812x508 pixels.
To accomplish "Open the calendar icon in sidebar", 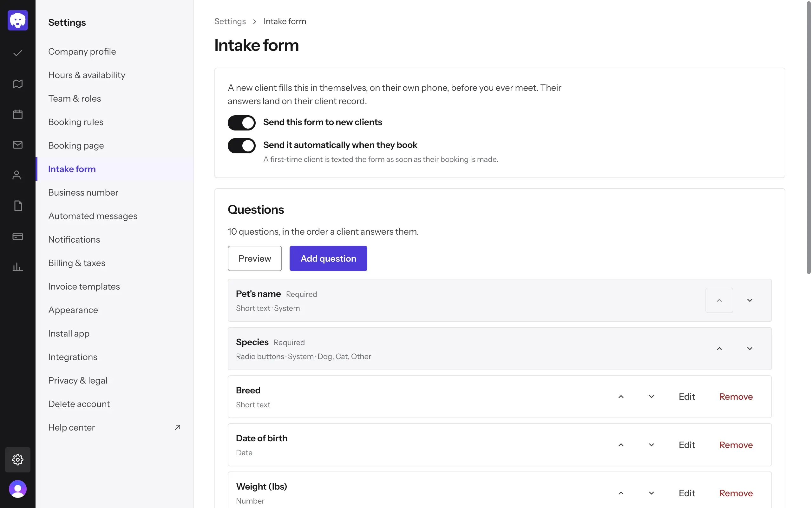I will tap(18, 114).
